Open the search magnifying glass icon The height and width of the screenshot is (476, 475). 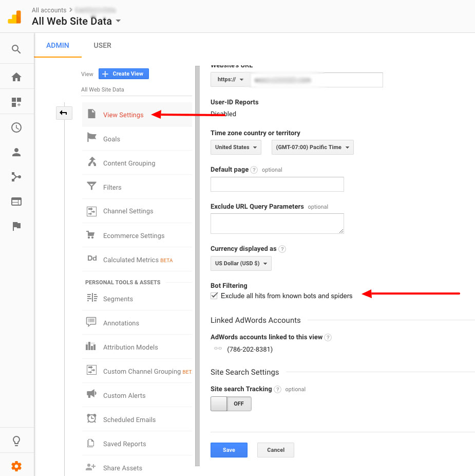pyautogui.click(x=17, y=48)
